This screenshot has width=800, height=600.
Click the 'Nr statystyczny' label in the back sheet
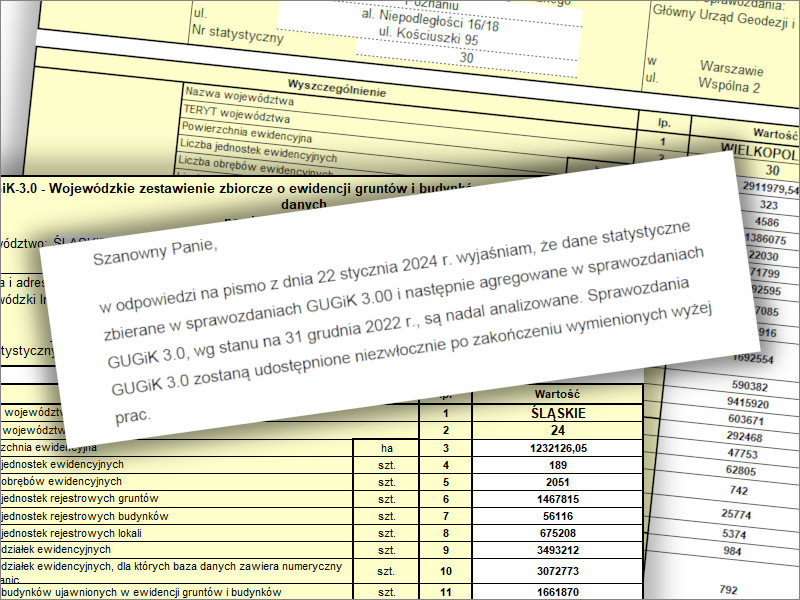tap(238, 34)
